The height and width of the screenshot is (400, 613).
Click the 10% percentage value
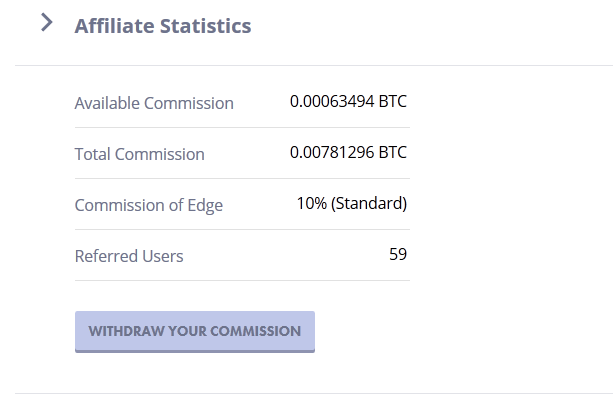click(x=311, y=204)
